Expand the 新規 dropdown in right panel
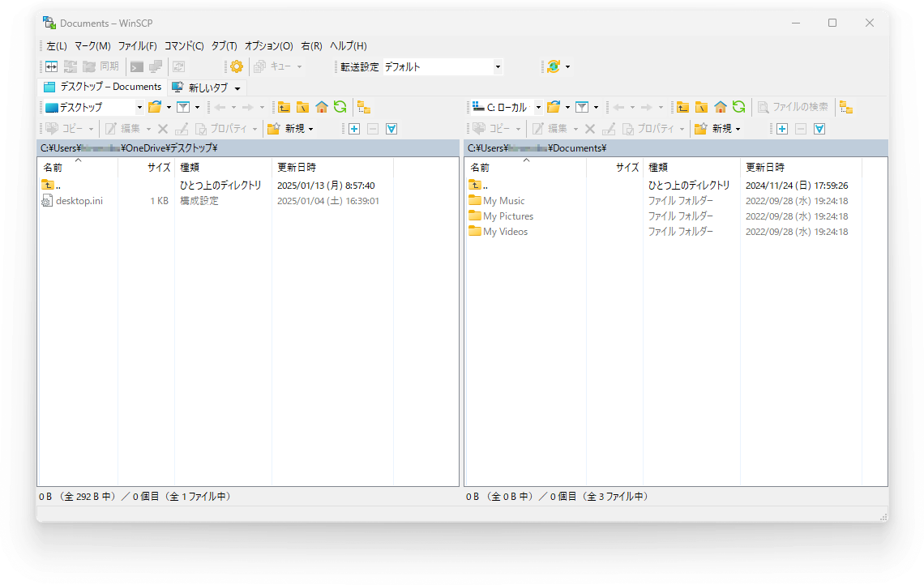The width and height of the screenshot is (924, 585). tap(738, 129)
